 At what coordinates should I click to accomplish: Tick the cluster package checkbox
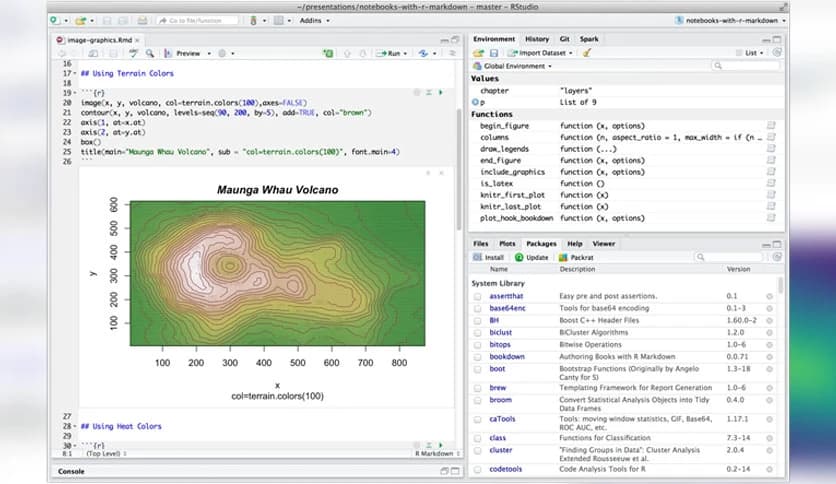[x=478, y=450]
